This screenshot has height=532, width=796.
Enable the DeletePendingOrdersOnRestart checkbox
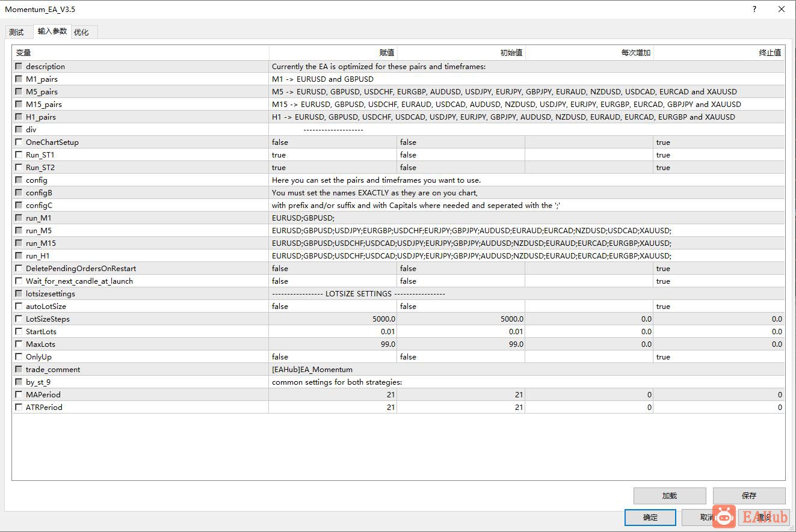tap(19, 268)
